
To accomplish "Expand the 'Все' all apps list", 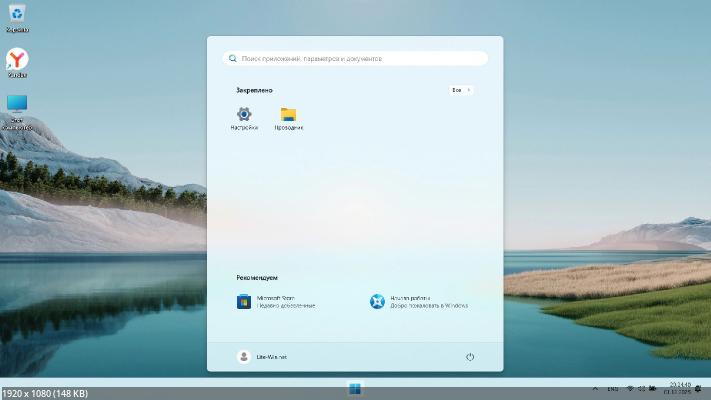I will coord(460,90).
